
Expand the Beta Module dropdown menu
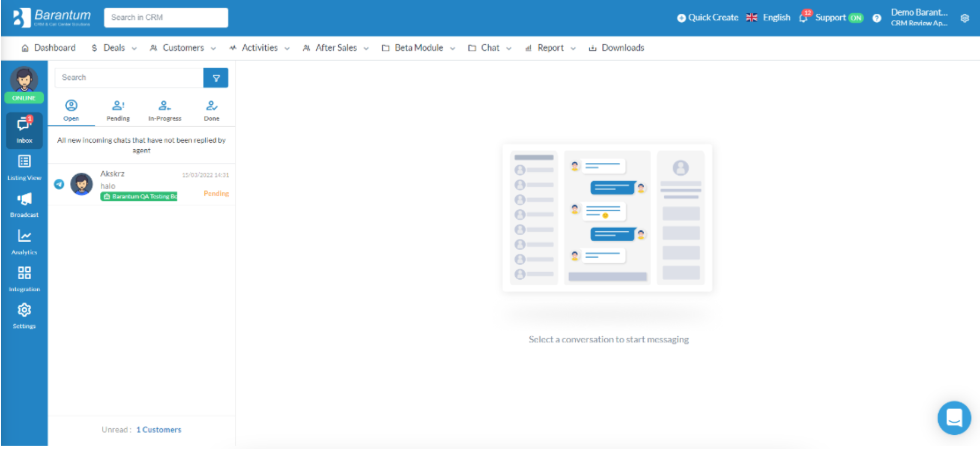[x=418, y=48]
